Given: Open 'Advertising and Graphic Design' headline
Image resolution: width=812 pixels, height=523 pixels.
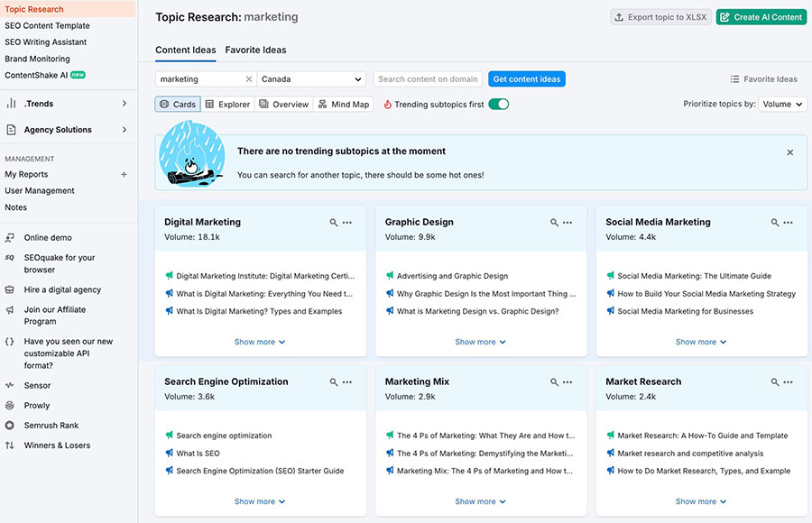Looking at the screenshot, I should coord(452,276).
